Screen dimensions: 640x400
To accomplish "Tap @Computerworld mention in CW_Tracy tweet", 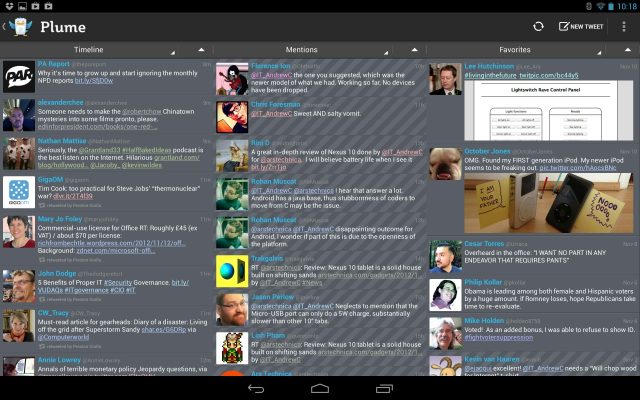I will click(63, 337).
